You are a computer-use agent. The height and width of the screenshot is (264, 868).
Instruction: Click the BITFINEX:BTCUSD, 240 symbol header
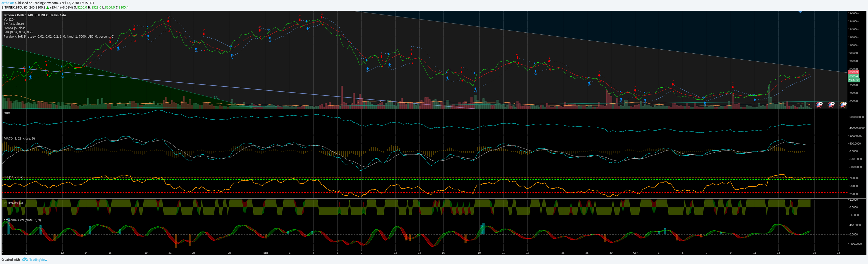point(18,8)
